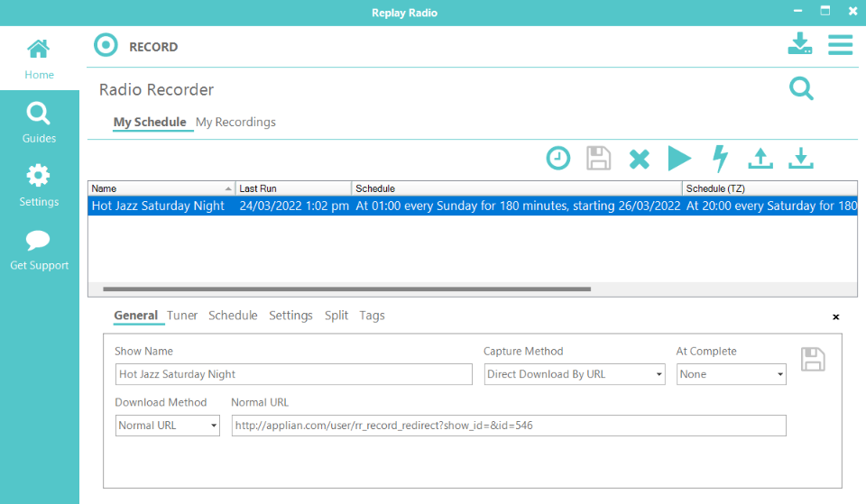
Task: Delete the selected schedule with X icon
Action: (x=639, y=160)
